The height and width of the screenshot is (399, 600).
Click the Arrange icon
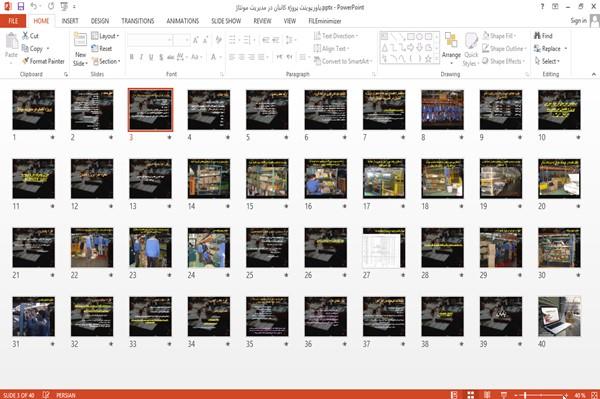coord(451,41)
